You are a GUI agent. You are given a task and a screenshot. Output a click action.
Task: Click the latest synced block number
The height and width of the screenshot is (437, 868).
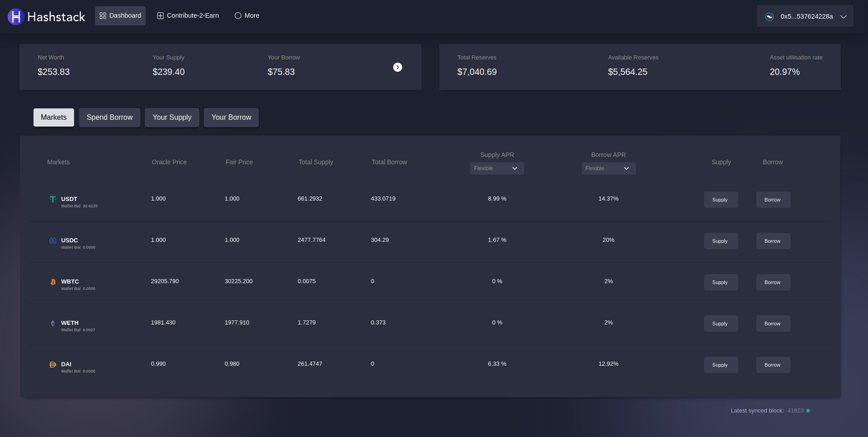pos(795,411)
